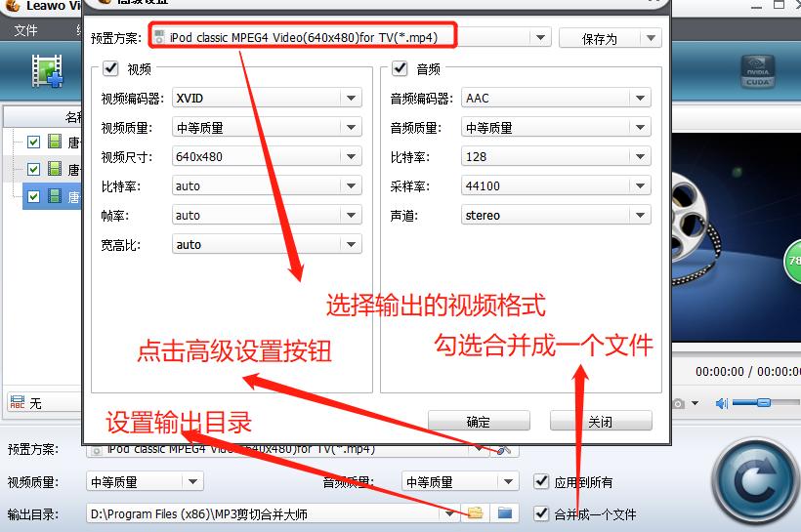Image resolution: width=801 pixels, height=532 pixels.
Task: Click the camera snapshot icon
Action: tap(678, 403)
